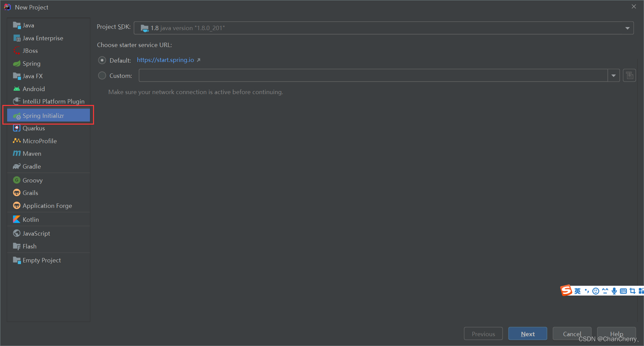Select the Quarkus icon
644x346 pixels.
(x=17, y=128)
